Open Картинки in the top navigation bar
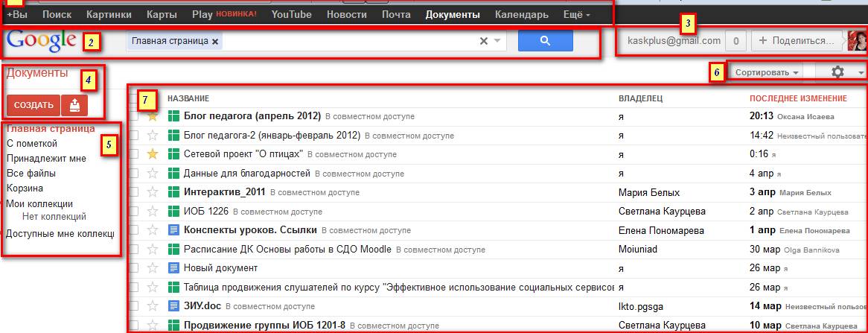Viewport: 868px width, 333px height. pyautogui.click(x=109, y=15)
